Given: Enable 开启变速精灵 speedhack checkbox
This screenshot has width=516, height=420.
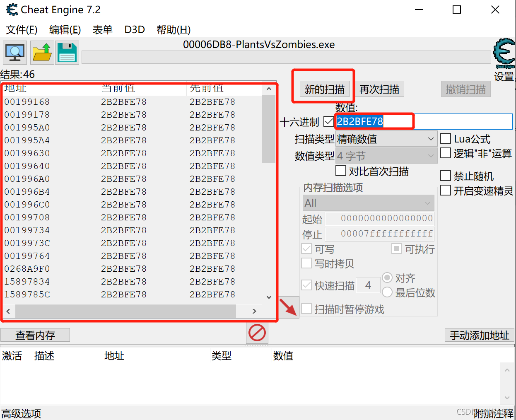Looking at the screenshot, I should click(446, 190).
